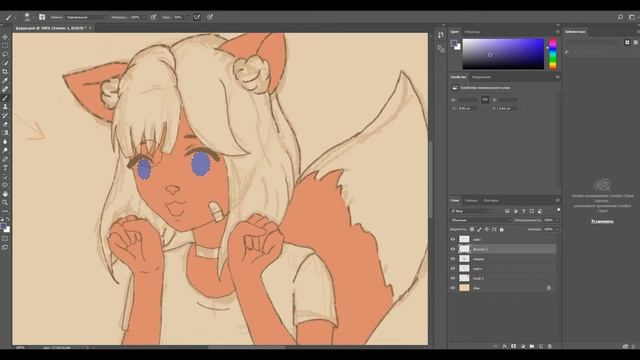Open the layer opacity slider arrow
The height and width of the screenshot is (360, 640).
click(557, 220)
